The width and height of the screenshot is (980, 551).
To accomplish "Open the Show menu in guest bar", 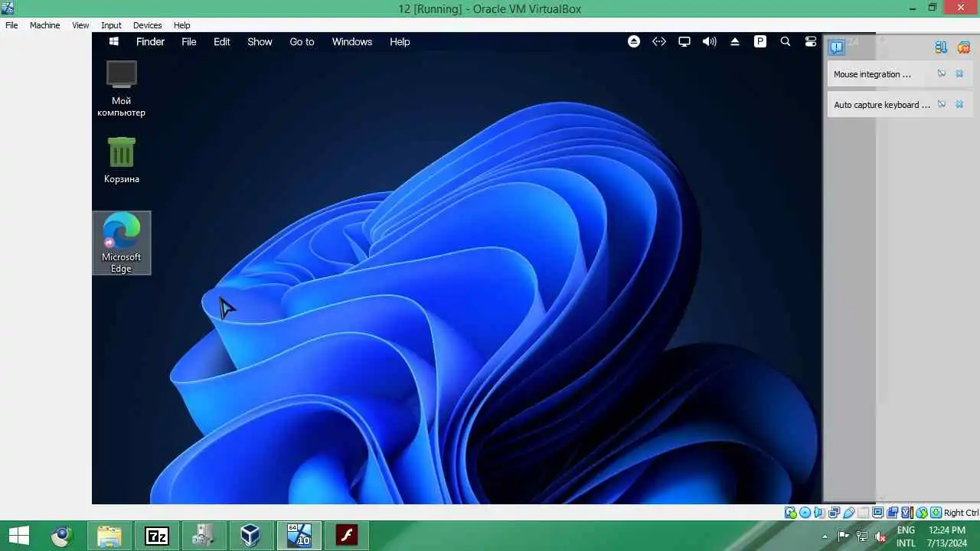I will 260,41.
